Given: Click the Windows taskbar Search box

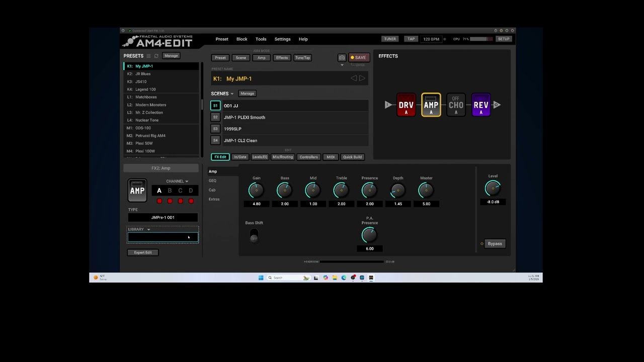Looking at the screenshot, I should [x=288, y=278].
